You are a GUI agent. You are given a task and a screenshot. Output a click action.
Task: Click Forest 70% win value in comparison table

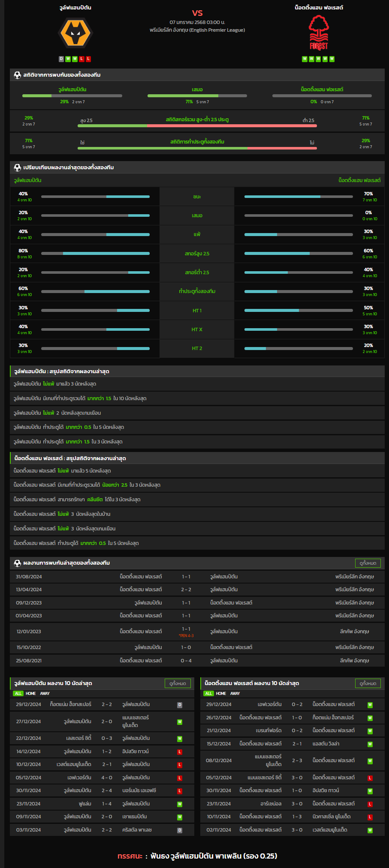tap(368, 194)
